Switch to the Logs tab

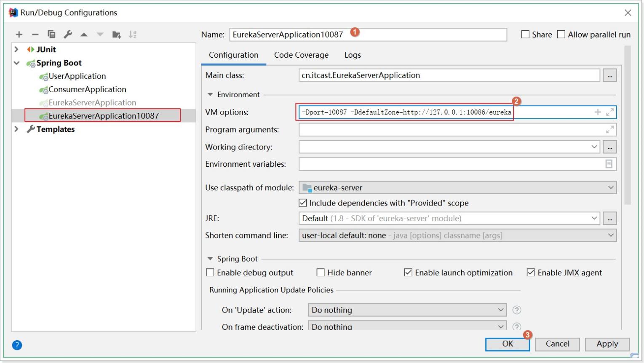click(x=353, y=55)
